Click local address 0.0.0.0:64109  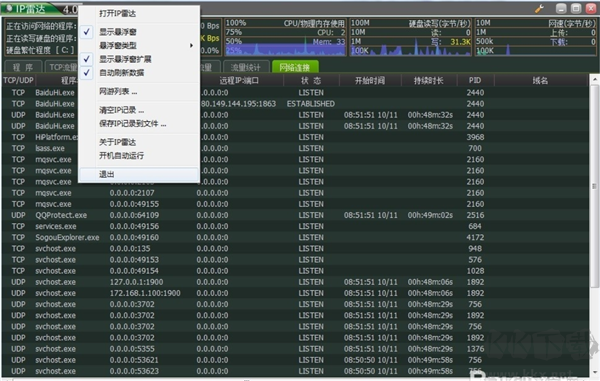point(134,215)
